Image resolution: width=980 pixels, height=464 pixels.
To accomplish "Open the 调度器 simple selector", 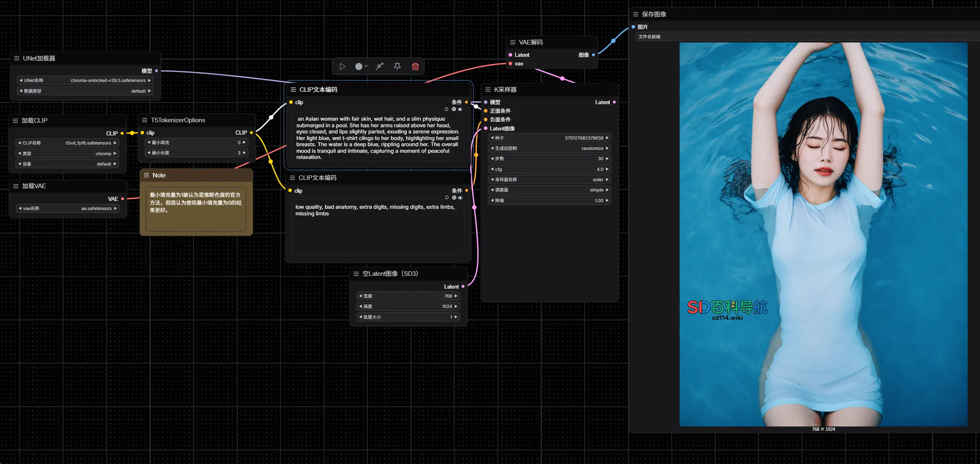I will [x=549, y=190].
